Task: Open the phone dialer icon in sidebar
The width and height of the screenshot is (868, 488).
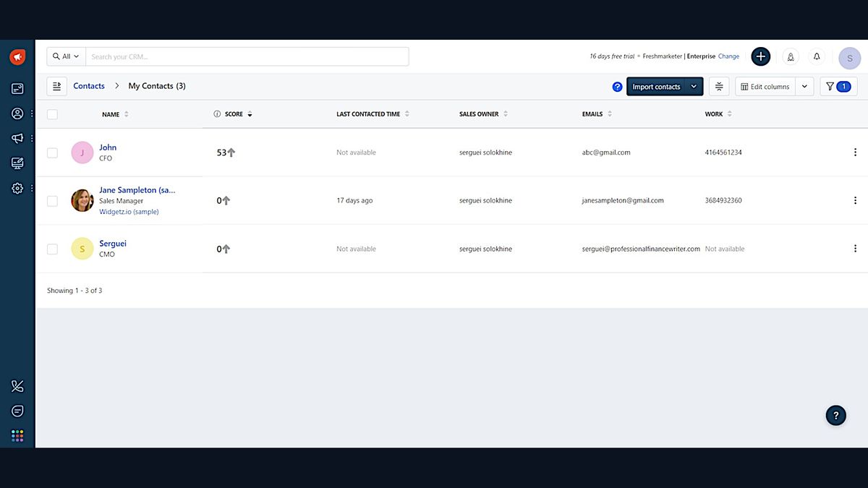Action: pyautogui.click(x=17, y=386)
